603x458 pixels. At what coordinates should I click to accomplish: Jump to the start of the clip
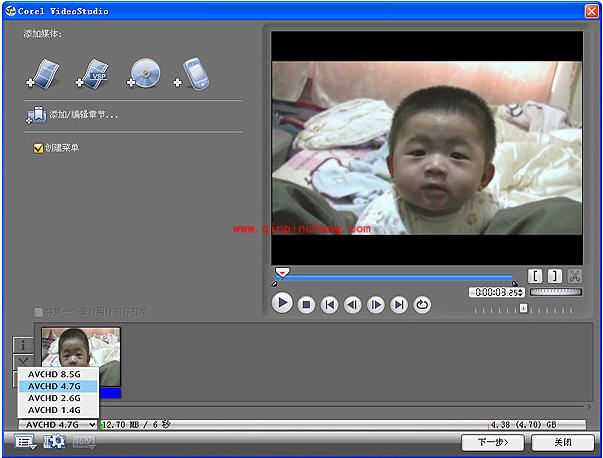[x=330, y=304]
